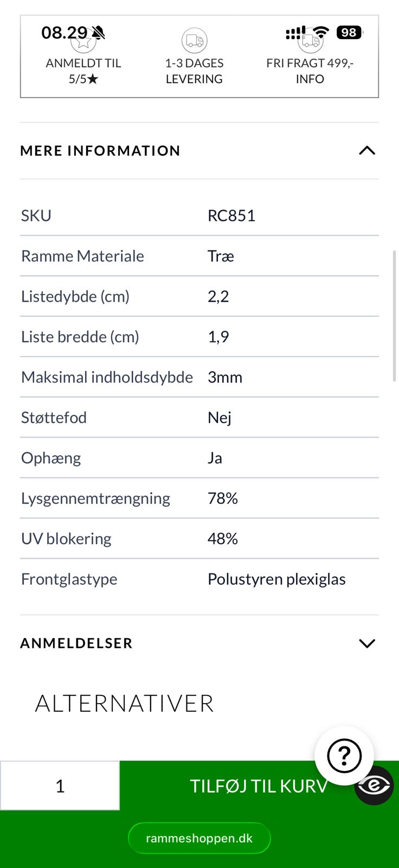The width and height of the screenshot is (399, 868).
Task: Tap the Wi-Fi status icon
Action: pyautogui.click(x=321, y=33)
